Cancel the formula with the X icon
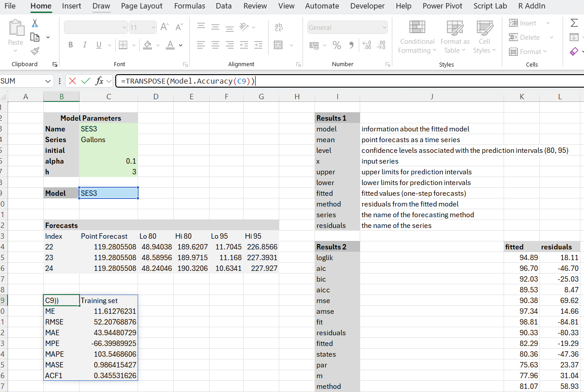This screenshot has width=584, height=392. click(x=72, y=81)
